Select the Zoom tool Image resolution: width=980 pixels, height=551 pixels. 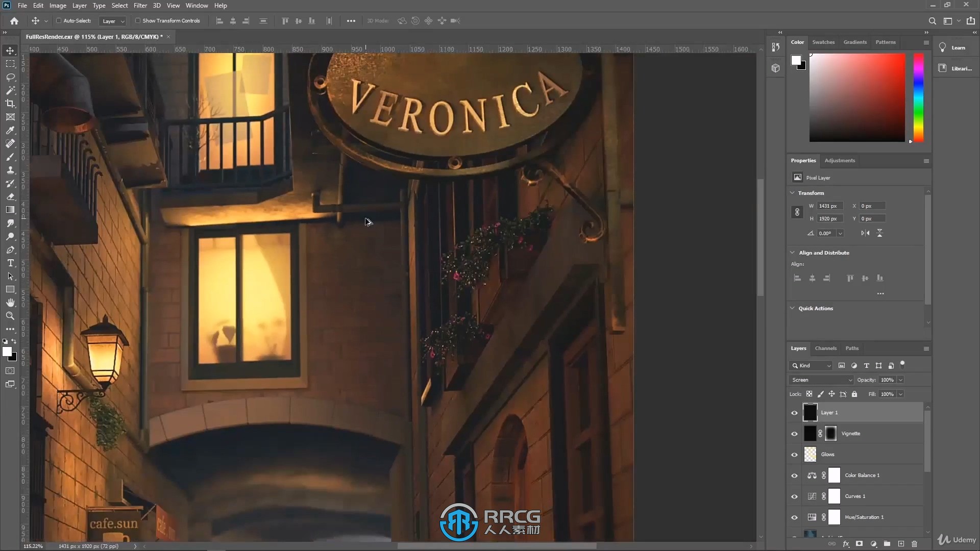tap(9, 315)
